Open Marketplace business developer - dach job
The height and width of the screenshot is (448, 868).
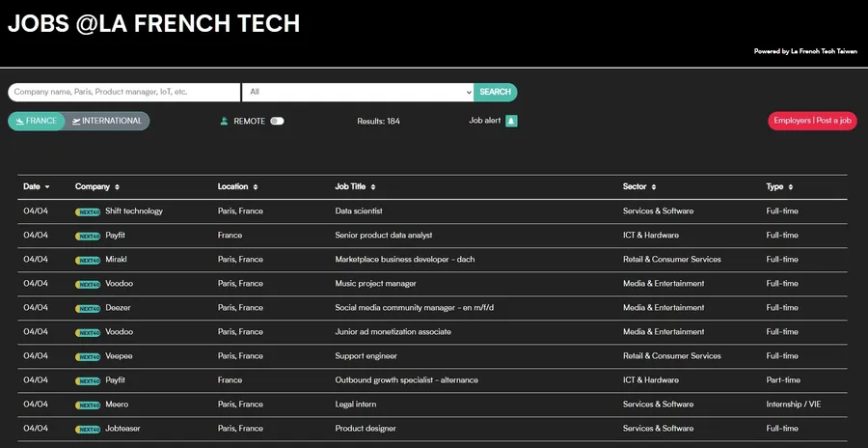405,260
